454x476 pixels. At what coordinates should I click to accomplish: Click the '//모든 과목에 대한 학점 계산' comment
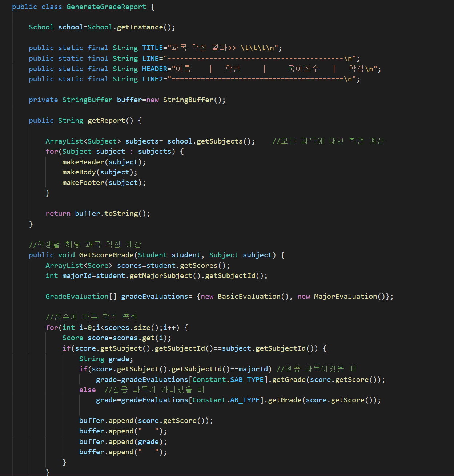328,141
